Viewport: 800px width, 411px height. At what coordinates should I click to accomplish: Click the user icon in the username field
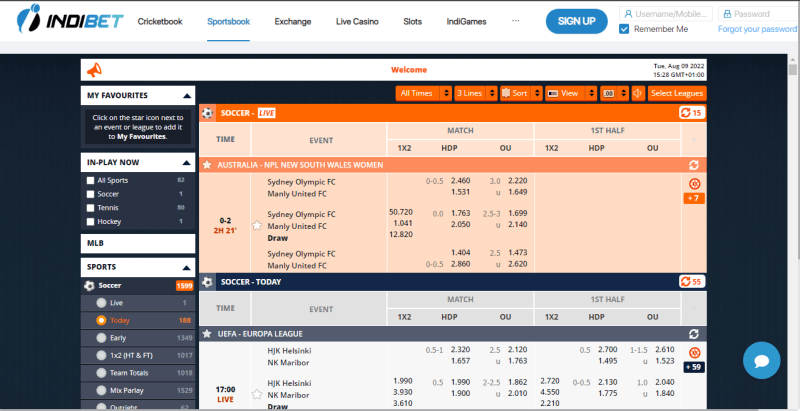tap(628, 14)
